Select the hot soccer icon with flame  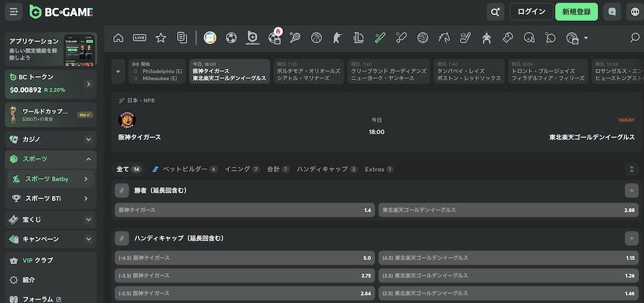coord(274,37)
